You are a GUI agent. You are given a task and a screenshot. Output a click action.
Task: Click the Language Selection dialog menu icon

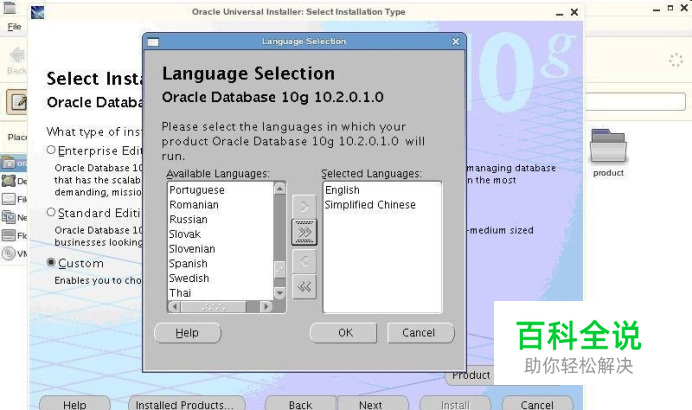[x=153, y=42]
